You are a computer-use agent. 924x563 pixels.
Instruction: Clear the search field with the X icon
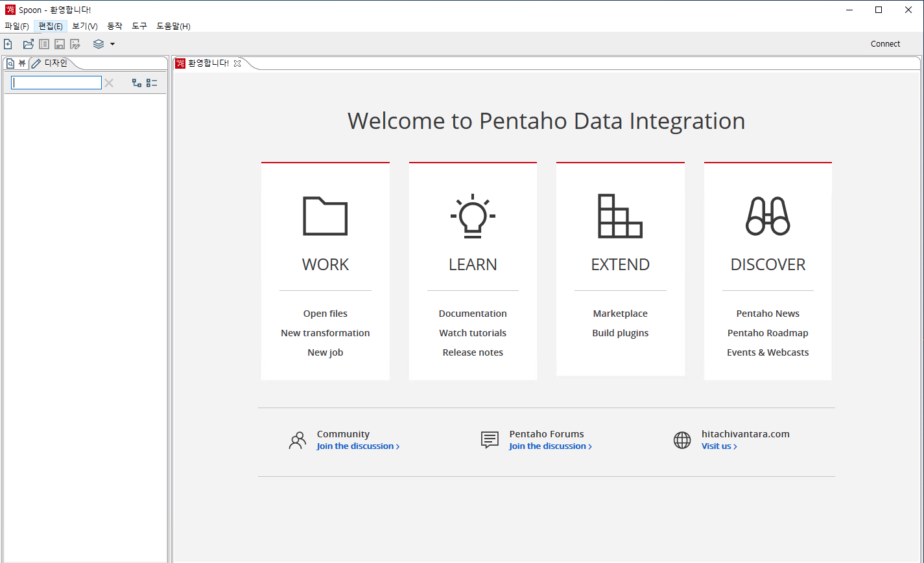click(109, 83)
